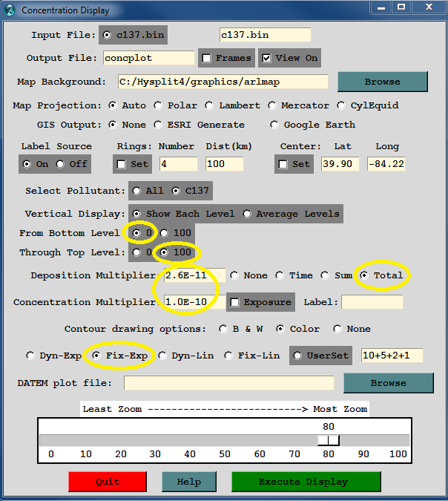
Task: Choose Google Earth GIS output
Action: [x=275, y=125]
